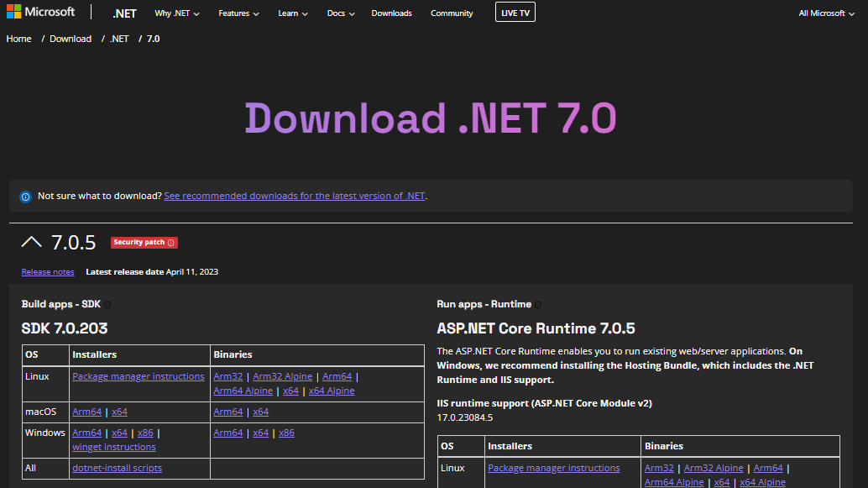The width and height of the screenshot is (868, 488).
Task: Expand the Docs menu
Action: point(341,13)
